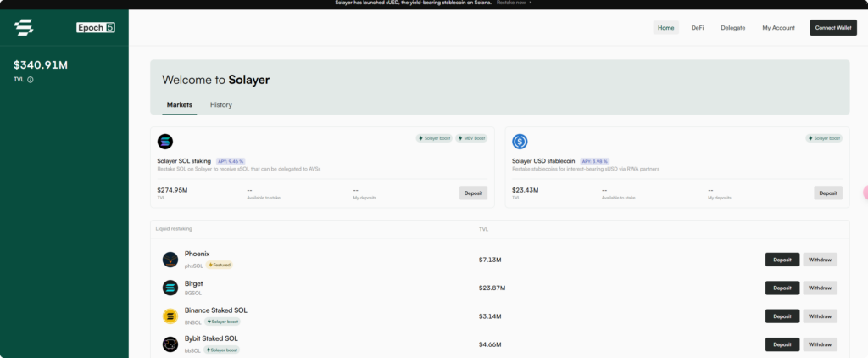Click Solayer boost badge on SOL staking card
This screenshot has width=868, height=358.
[434, 138]
